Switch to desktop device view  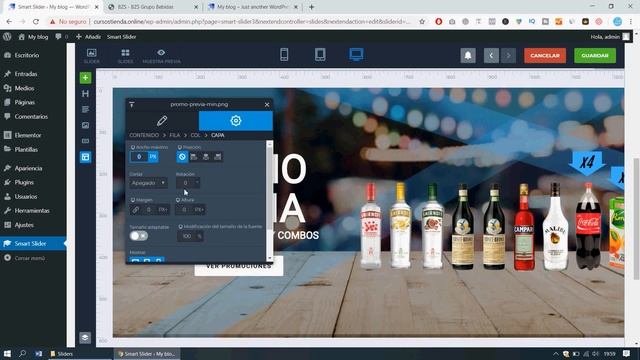point(356,54)
